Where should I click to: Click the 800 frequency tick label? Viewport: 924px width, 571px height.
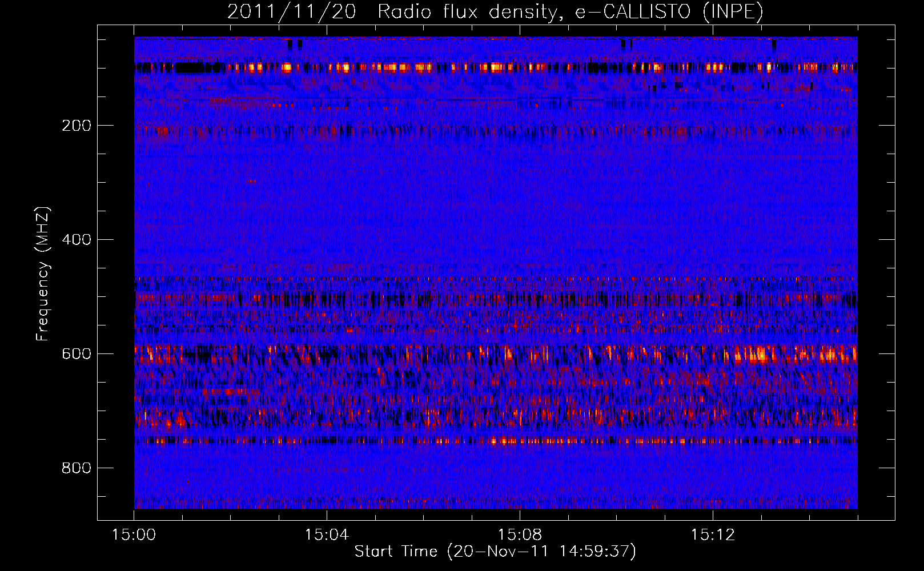click(77, 468)
